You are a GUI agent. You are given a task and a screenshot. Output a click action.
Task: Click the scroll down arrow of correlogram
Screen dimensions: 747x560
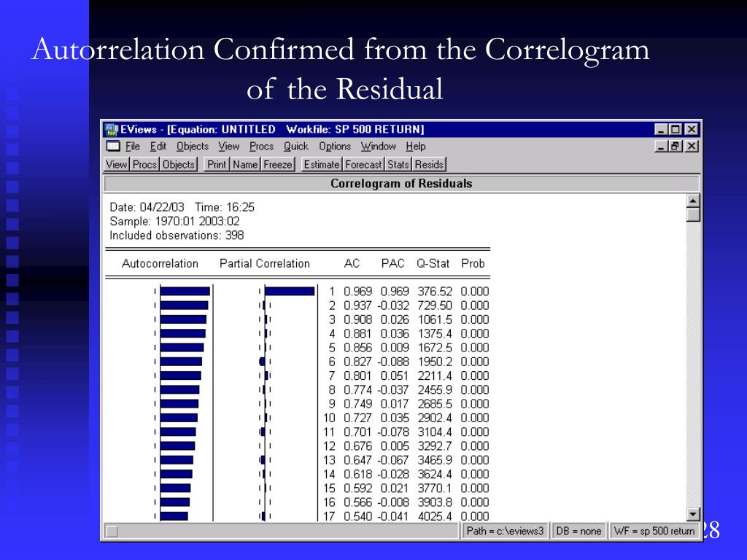(x=693, y=514)
